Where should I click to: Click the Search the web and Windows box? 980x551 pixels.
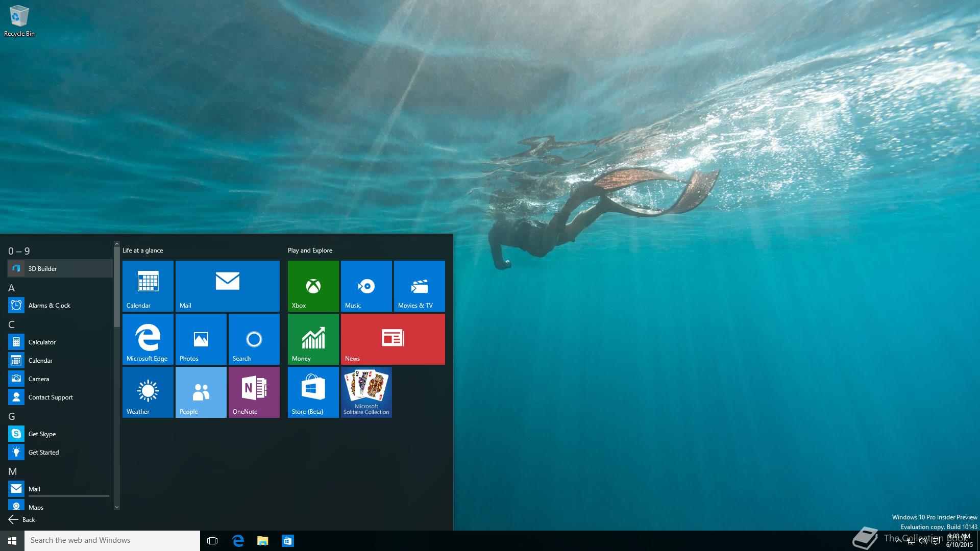(x=112, y=540)
